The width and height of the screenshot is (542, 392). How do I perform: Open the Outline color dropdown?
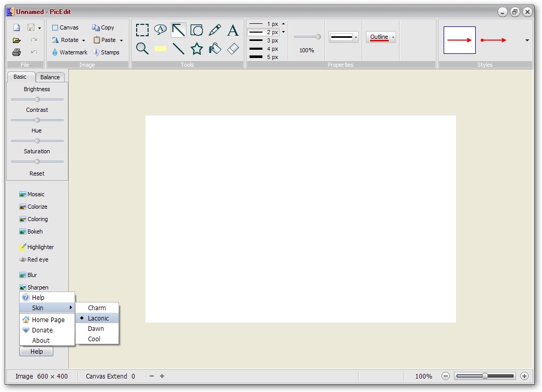pyautogui.click(x=393, y=37)
